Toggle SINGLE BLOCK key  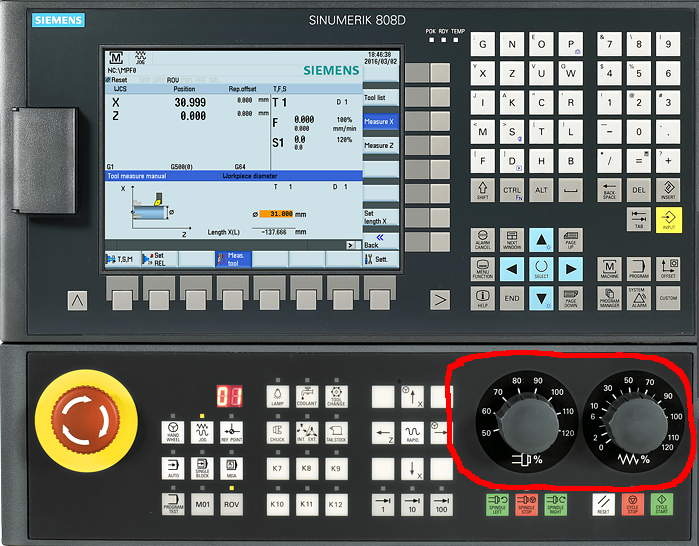[x=202, y=468]
